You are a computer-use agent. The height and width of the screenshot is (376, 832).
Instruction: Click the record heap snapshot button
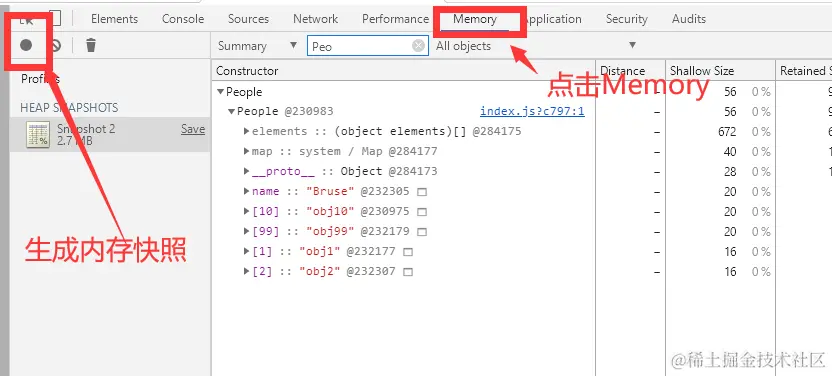pos(26,45)
